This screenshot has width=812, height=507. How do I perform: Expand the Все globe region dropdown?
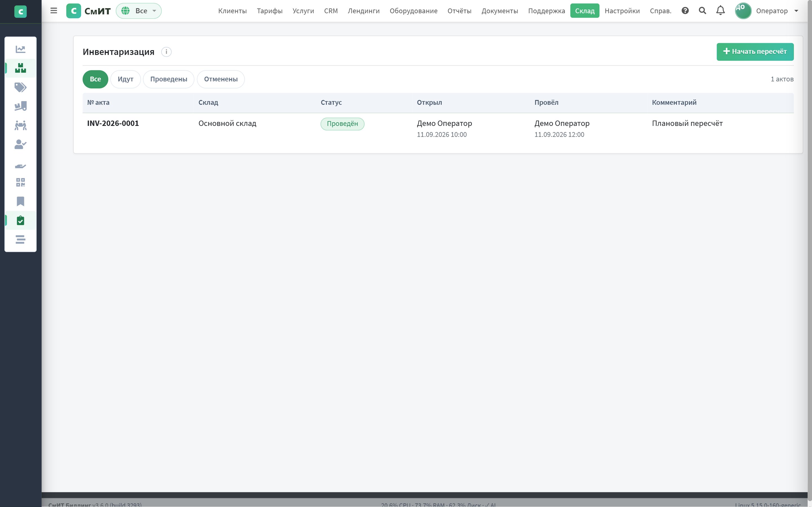click(139, 11)
